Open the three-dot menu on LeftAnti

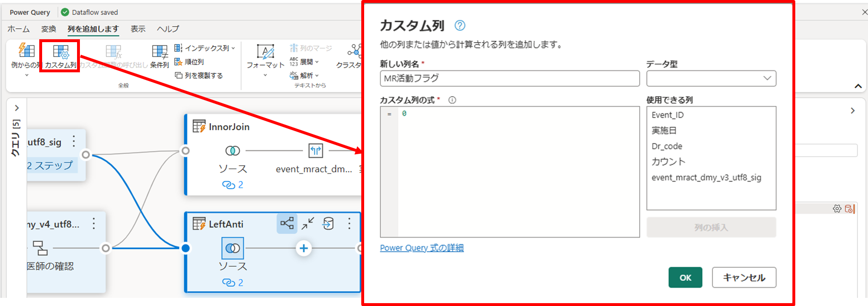349,224
